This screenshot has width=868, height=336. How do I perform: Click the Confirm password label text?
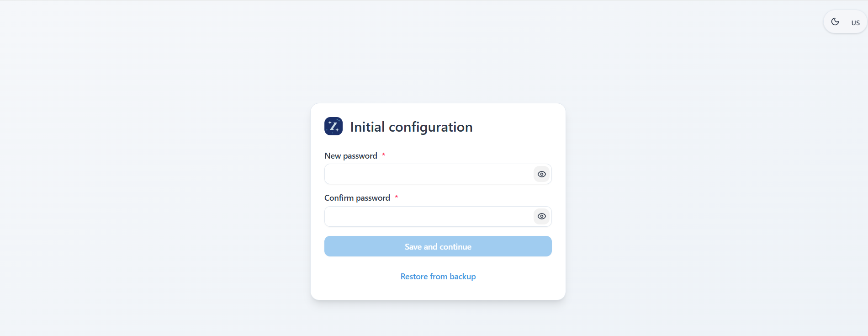(357, 198)
